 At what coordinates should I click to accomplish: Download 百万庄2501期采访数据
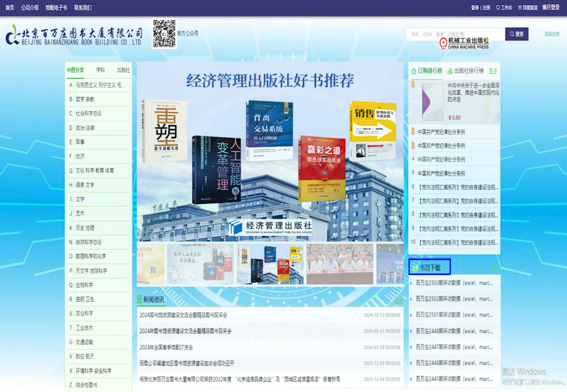(454, 315)
